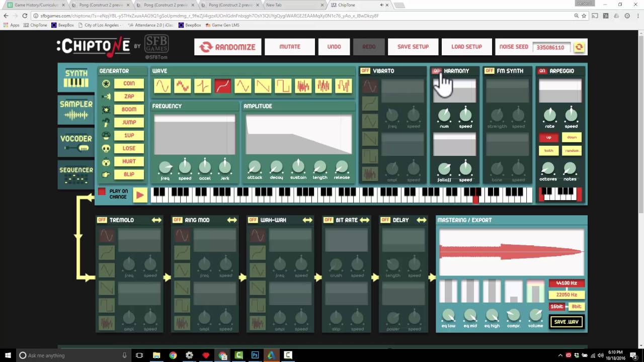Click the mastering waveform preview
The height and width of the screenshot is (362, 644).
(511, 251)
